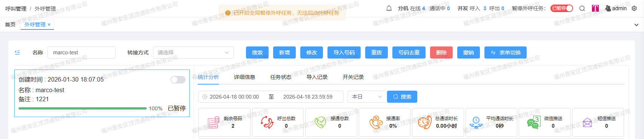Click the admin user avatar
This screenshot has height=139, width=644.
tap(608, 8)
